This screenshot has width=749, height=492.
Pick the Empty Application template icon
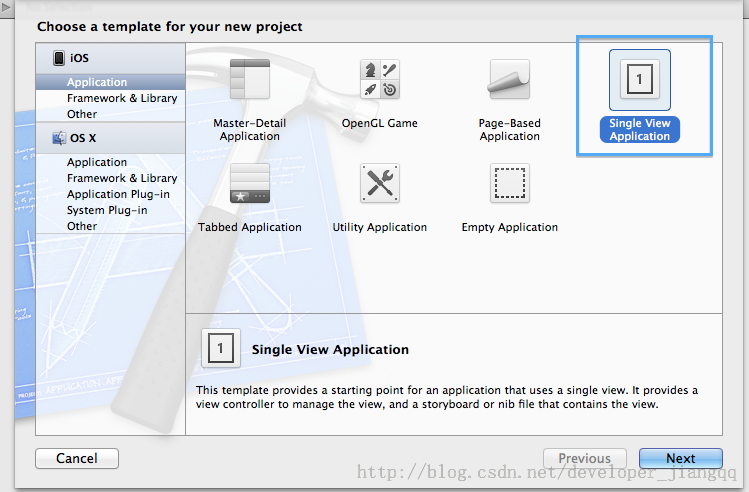click(x=509, y=184)
